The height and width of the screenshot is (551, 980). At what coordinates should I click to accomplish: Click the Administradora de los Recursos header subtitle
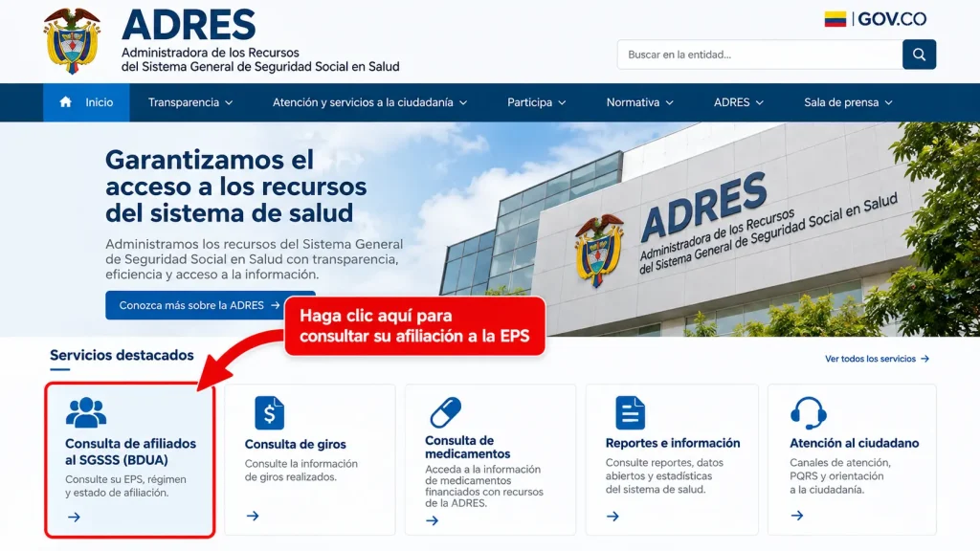pos(260,60)
